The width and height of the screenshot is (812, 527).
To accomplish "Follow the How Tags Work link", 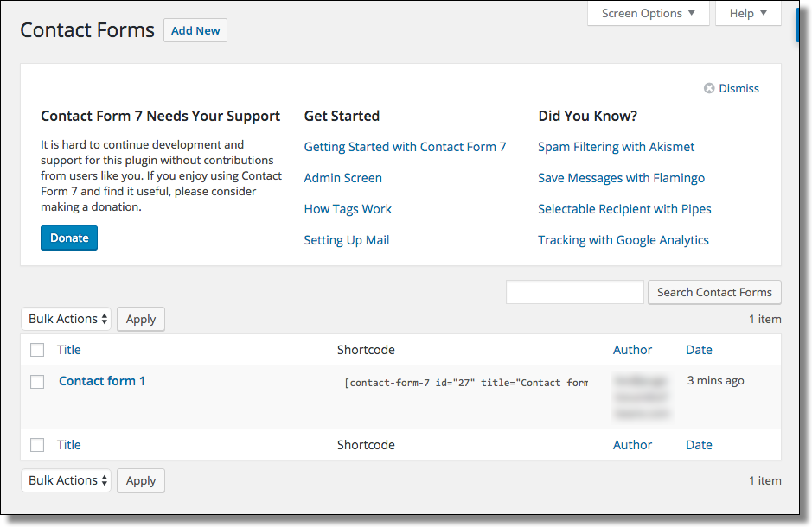I will click(348, 208).
